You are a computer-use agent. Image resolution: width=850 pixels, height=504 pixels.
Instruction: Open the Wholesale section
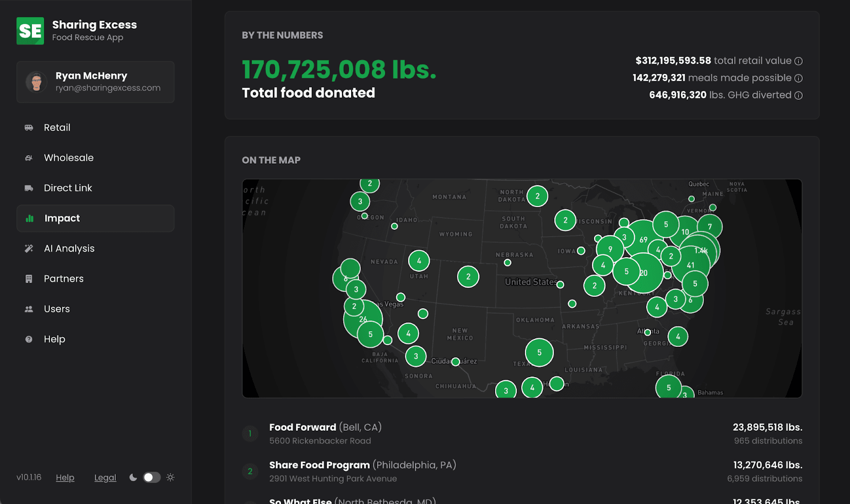69,158
